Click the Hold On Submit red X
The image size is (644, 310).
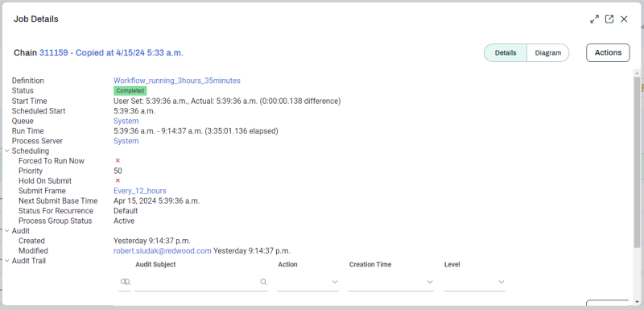118,180
